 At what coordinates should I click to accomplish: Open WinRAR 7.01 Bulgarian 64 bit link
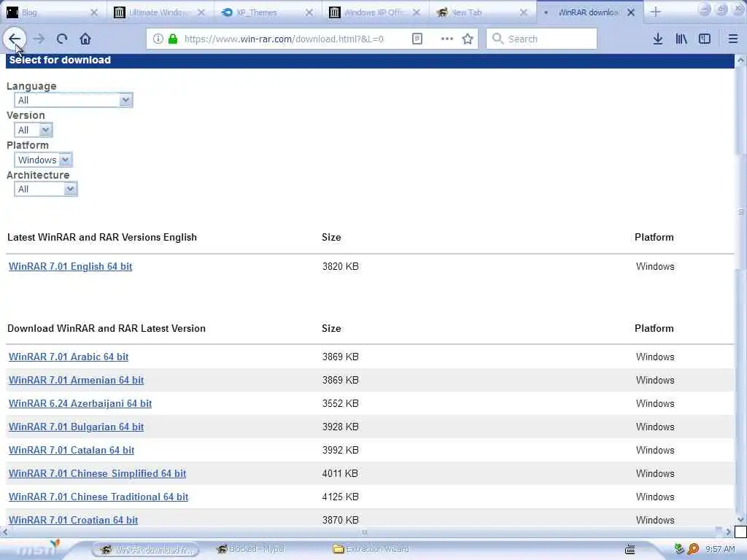coord(76,427)
